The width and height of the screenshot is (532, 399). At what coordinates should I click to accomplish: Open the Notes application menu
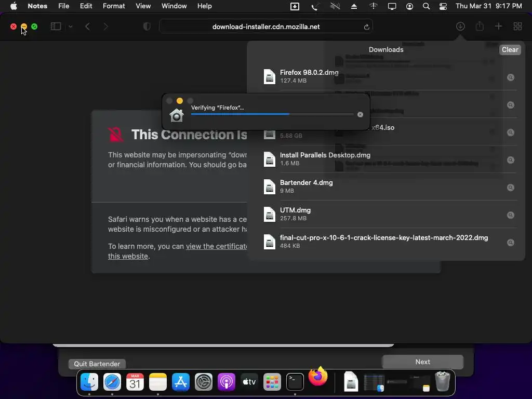pos(37,6)
